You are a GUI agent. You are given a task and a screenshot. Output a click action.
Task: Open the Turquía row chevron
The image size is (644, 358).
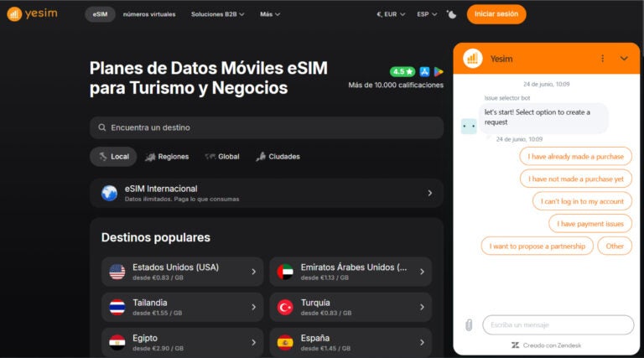[422, 307]
